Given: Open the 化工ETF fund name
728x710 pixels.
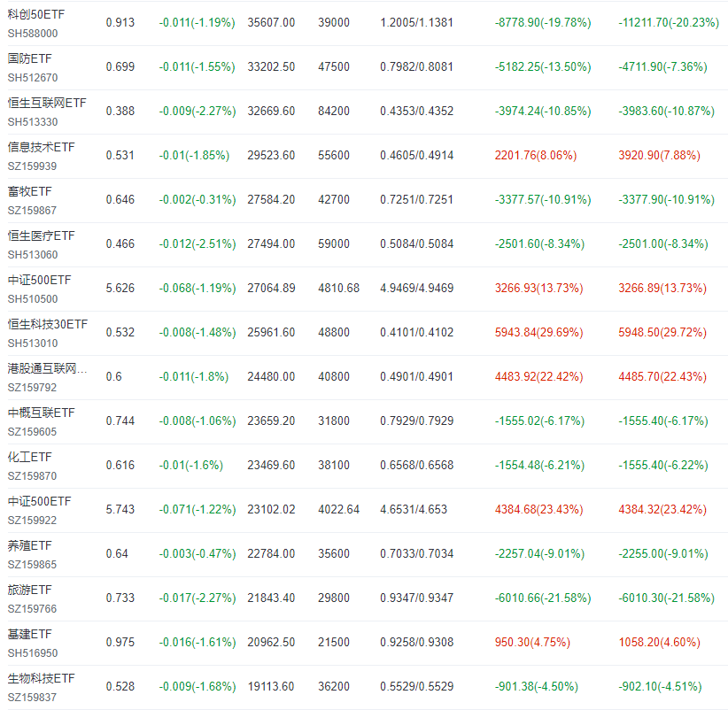Looking at the screenshot, I should [x=30, y=457].
